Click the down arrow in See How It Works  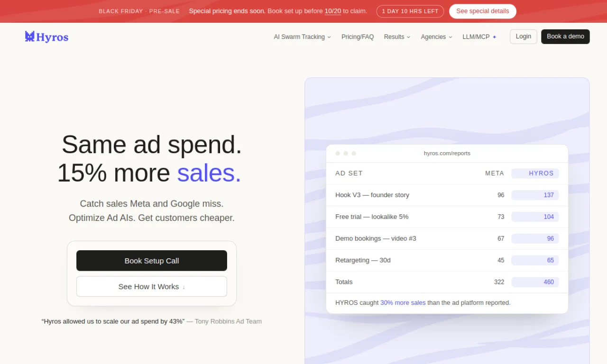coord(184,287)
